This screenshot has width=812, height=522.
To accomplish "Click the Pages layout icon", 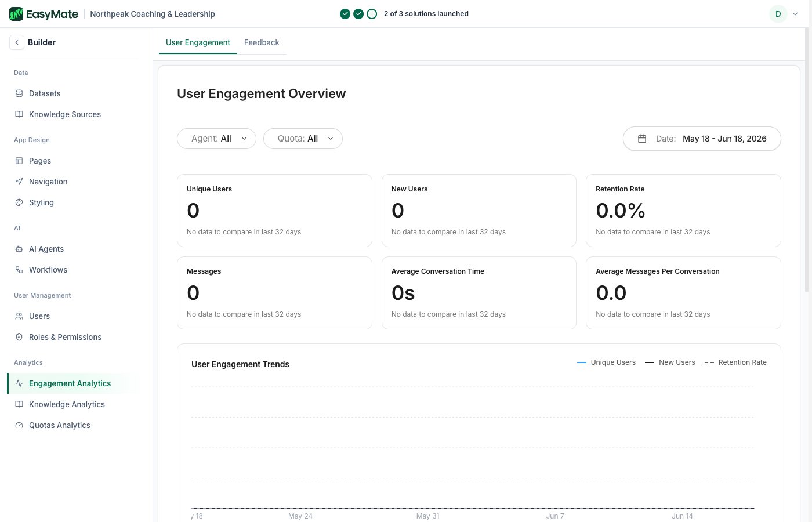I will 19,161.
